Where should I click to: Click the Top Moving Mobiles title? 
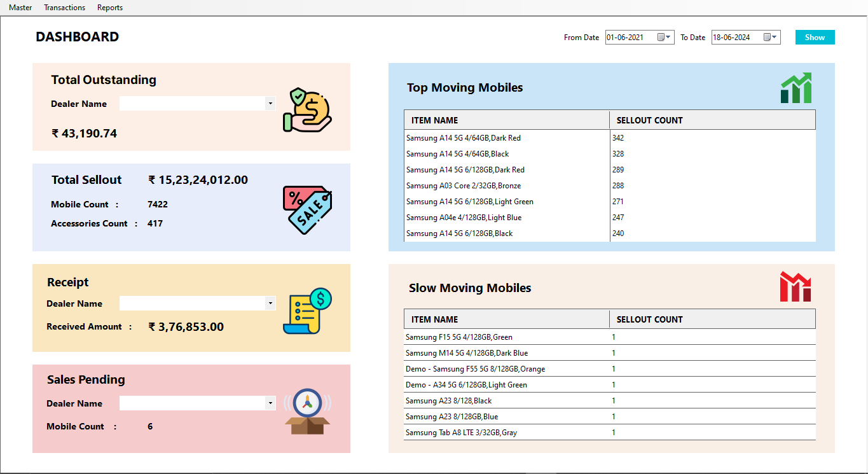click(465, 88)
